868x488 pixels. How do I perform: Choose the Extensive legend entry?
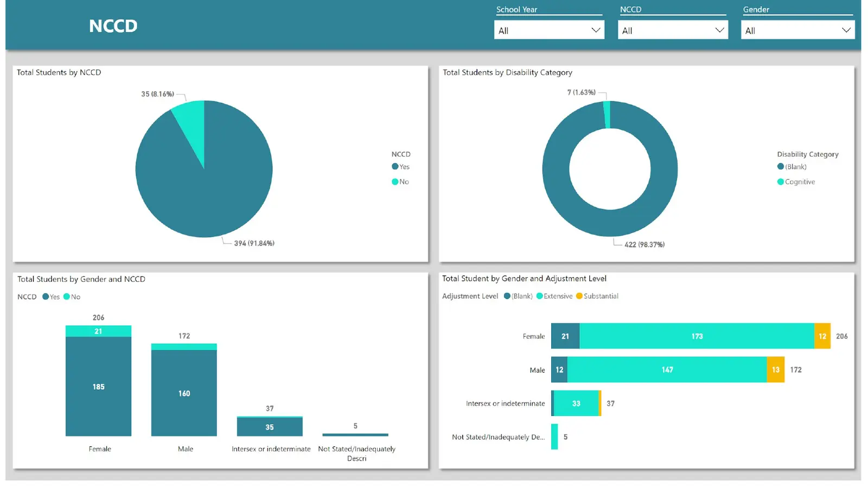coord(554,296)
